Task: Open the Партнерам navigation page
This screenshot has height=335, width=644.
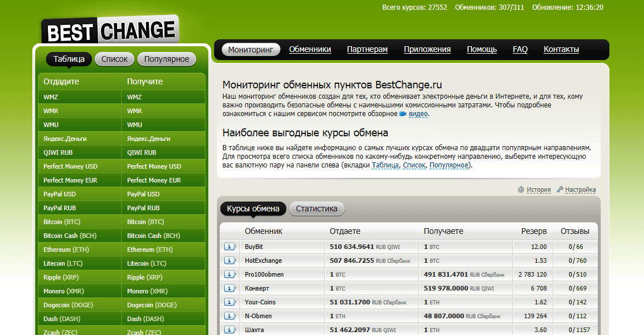Action: (367, 50)
